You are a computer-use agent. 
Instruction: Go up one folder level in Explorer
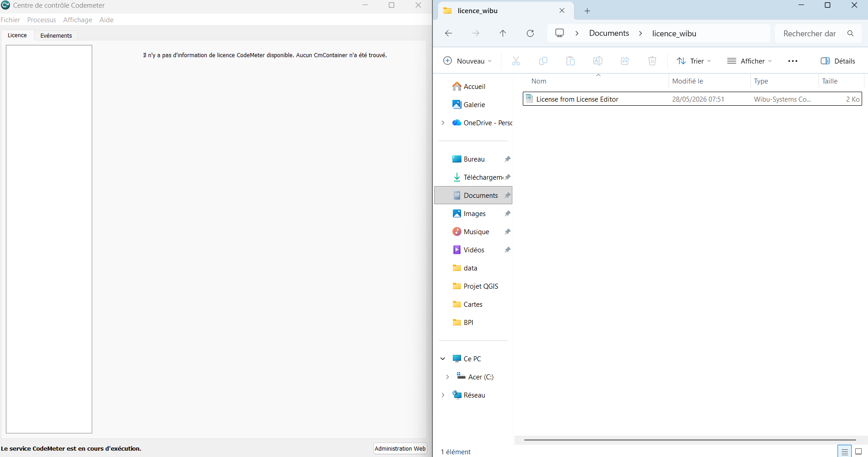(x=503, y=33)
